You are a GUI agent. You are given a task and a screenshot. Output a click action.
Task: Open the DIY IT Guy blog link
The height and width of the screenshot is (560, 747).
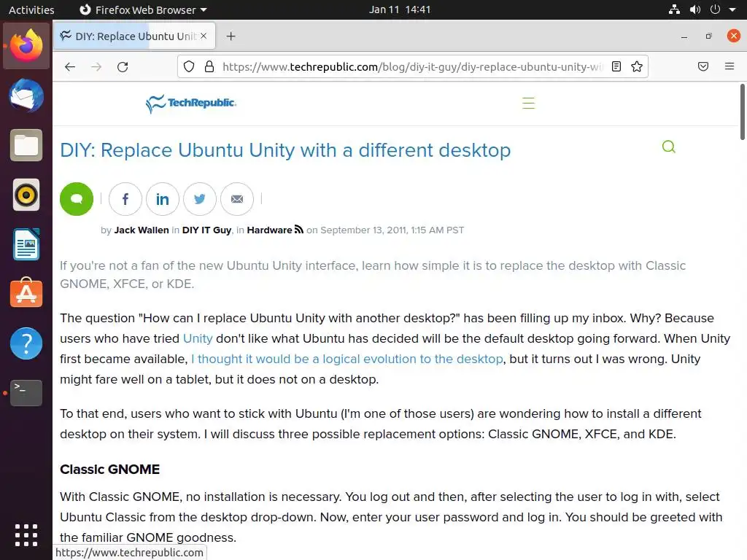pyautogui.click(x=206, y=230)
